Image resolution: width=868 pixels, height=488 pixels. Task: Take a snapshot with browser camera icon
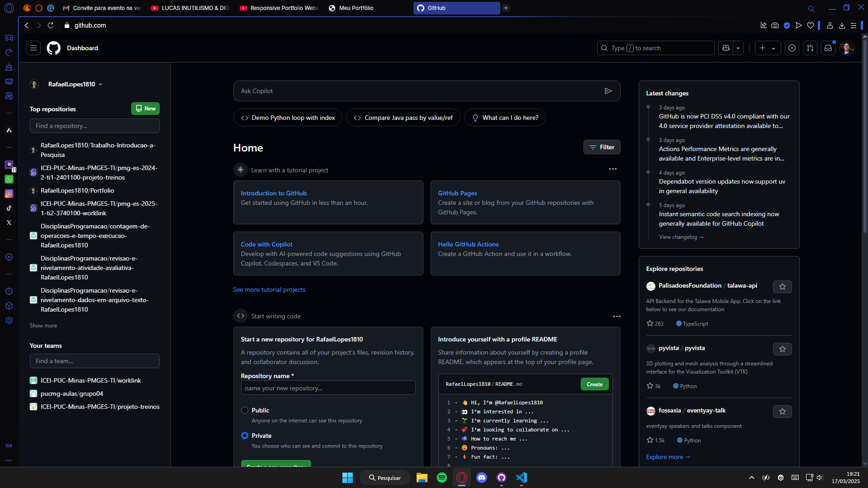(775, 25)
